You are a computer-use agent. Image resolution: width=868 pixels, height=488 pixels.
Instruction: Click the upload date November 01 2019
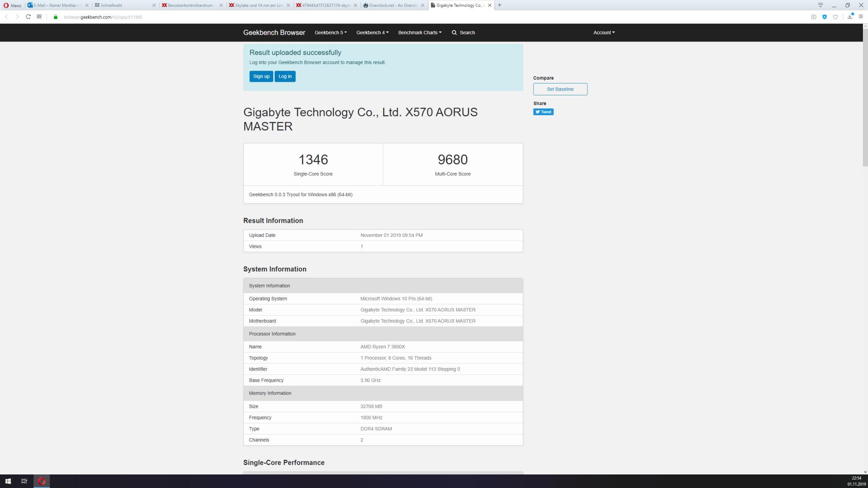[391, 235]
